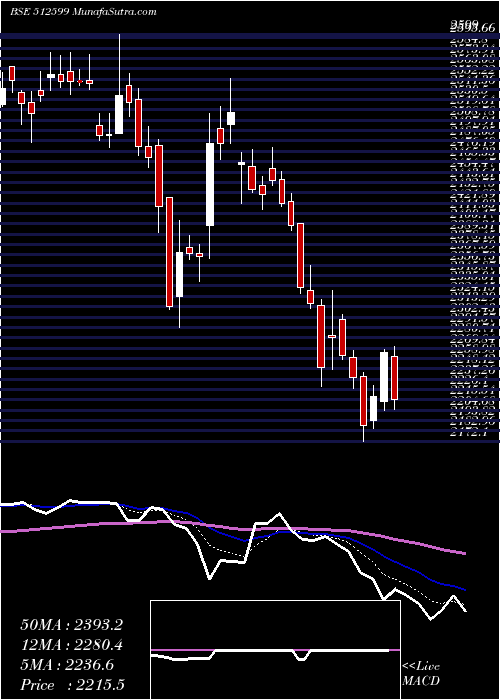Click the BSE 512599 MunafaSutra.com title text
The height and width of the screenshot is (700, 500).
pos(83,12)
